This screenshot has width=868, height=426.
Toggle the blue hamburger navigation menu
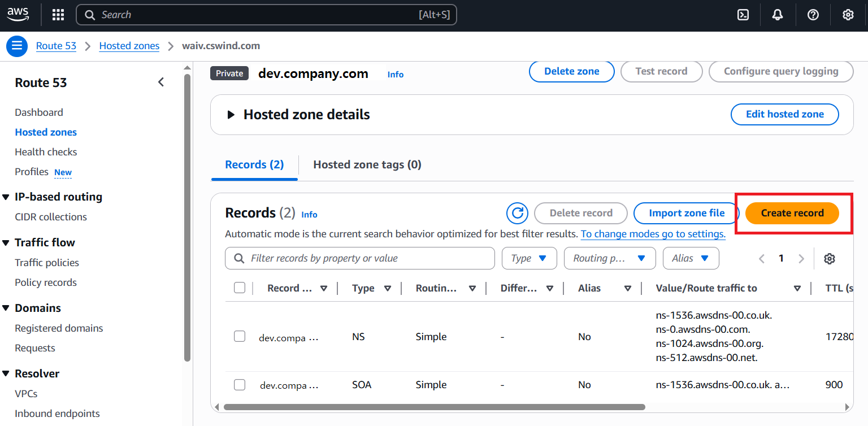[x=17, y=46]
